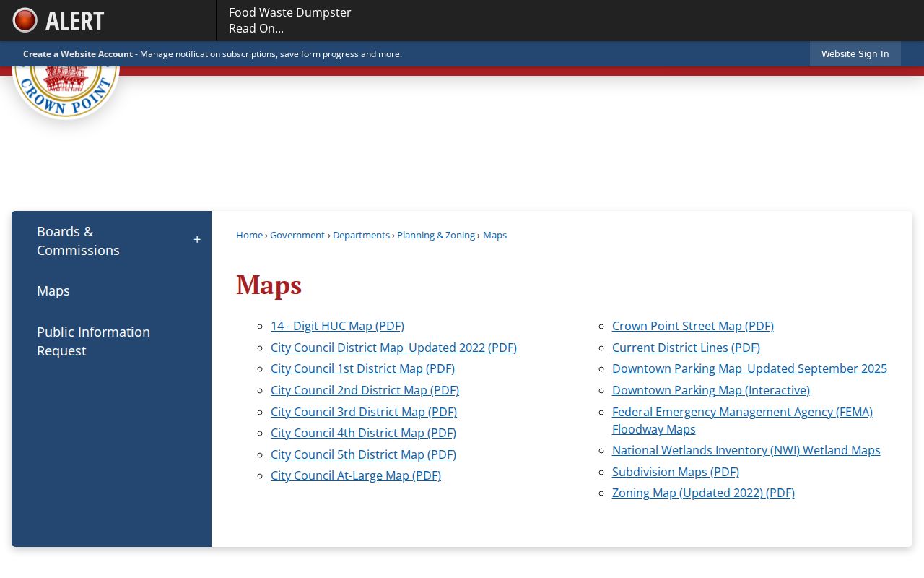Open FEMA Floodway Maps link

click(x=742, y=420)
